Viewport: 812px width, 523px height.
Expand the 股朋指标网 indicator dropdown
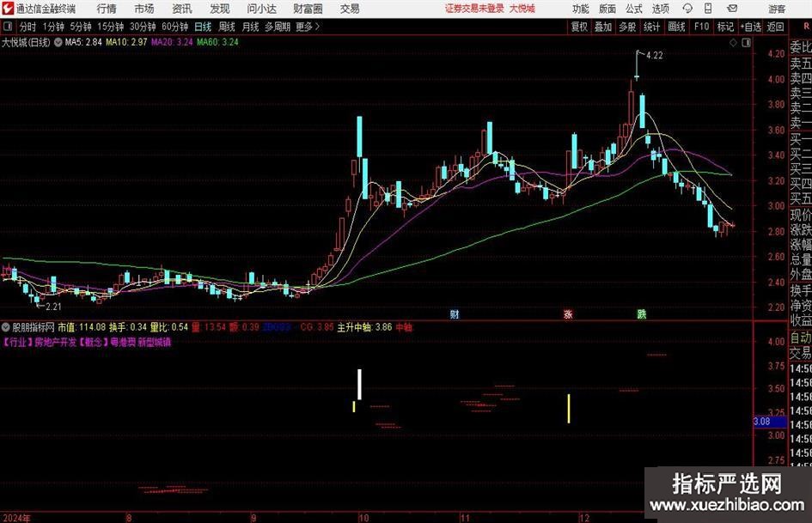(x=6, y=327)
